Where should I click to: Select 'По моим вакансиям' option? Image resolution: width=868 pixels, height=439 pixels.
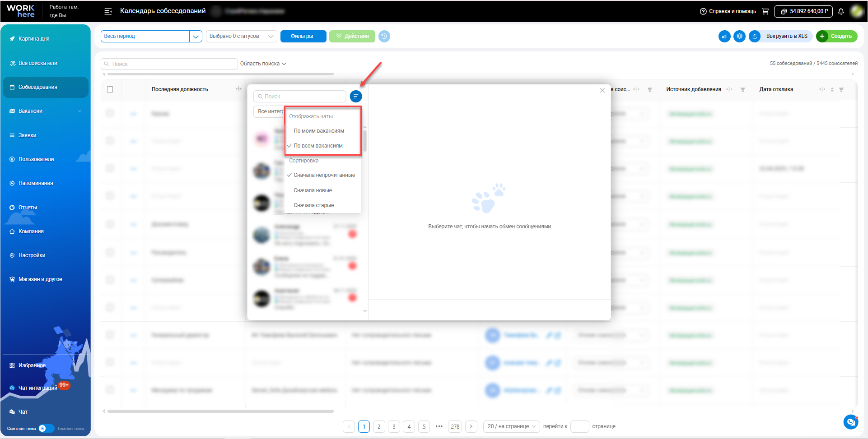319,131
